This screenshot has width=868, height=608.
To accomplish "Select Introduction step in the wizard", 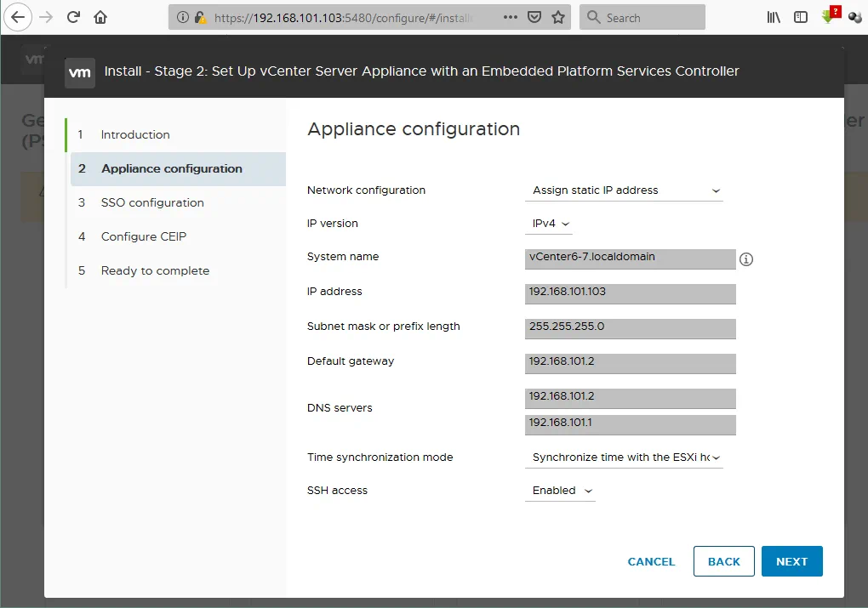I will click(x=135, y=134).
